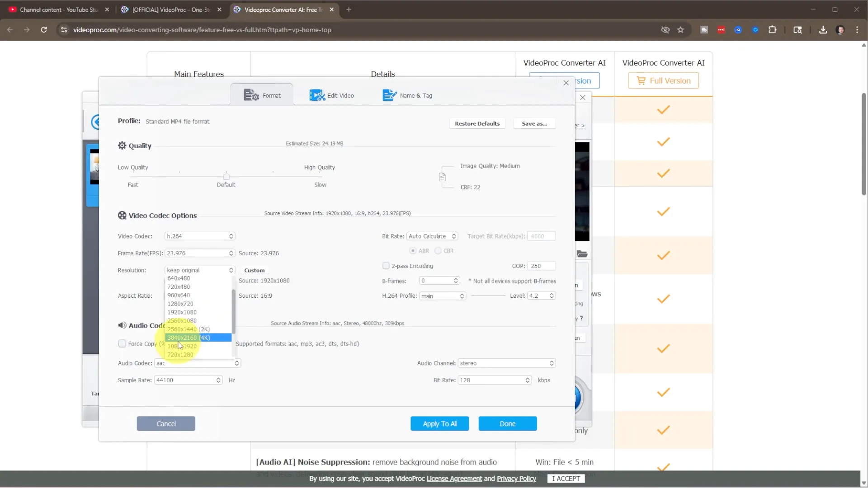Choose 960x640 resolution option
The width and height of the screenshot is (868, 488).
click(x=198, y=296)
